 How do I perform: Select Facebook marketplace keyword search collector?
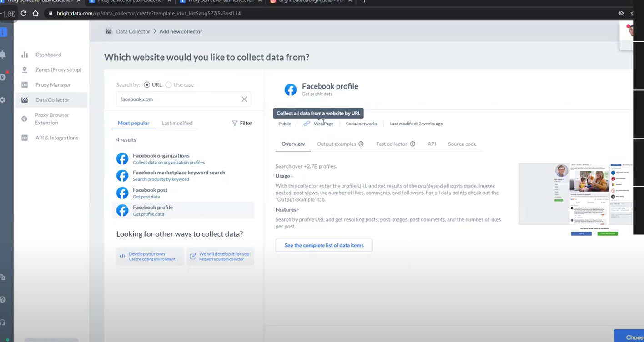183,176
